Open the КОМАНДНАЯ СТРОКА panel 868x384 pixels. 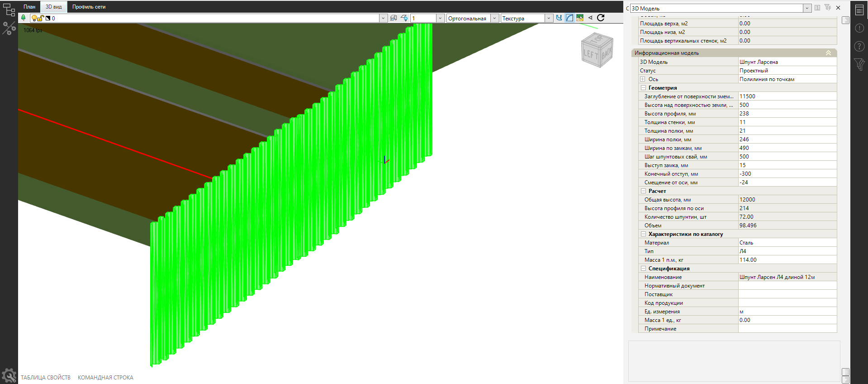(x=105, y=377)
